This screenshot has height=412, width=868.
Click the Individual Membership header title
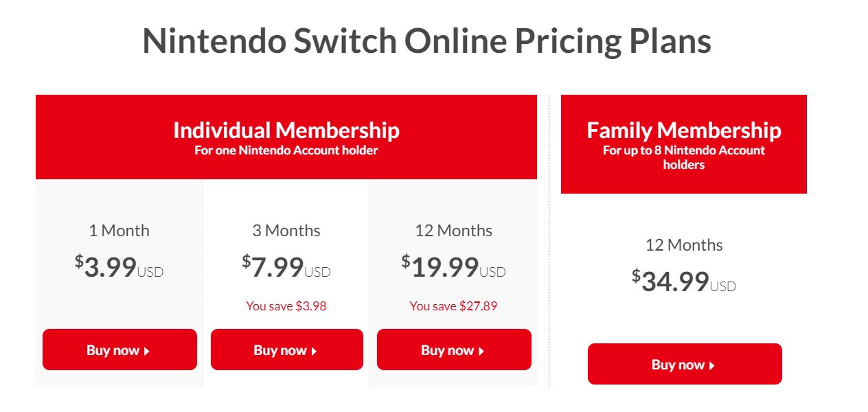point(286,130)
